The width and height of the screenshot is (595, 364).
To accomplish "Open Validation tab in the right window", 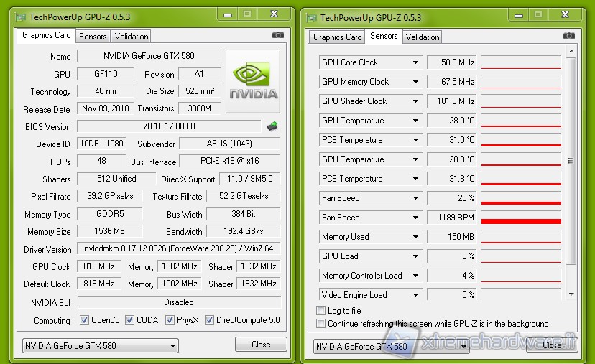I will coord(423,37).
